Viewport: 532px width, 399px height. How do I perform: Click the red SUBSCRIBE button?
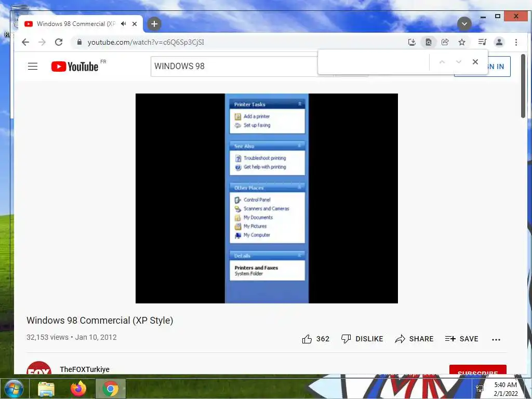(478, 370)
